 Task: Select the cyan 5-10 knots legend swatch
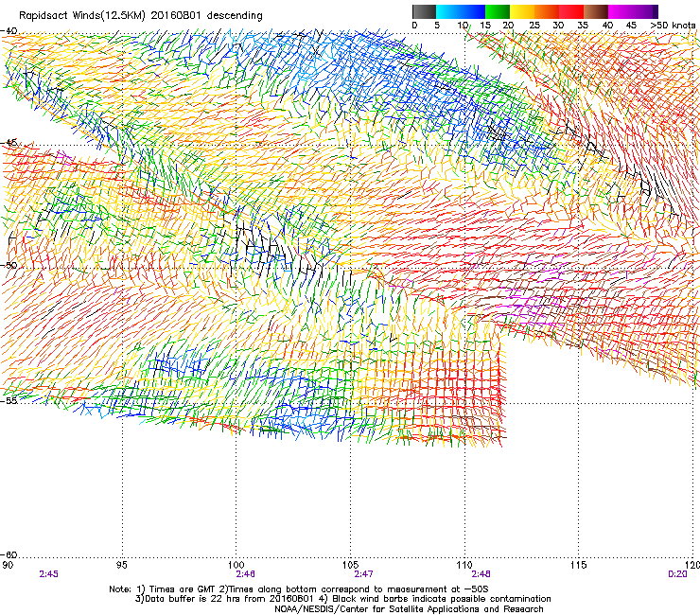point(448,11)
